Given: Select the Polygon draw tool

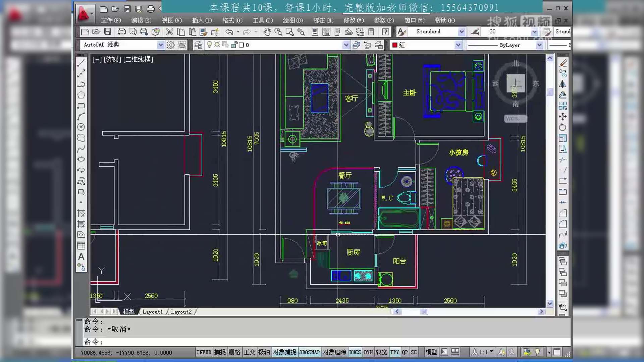Looking at the screenshot, I should click(x=81, y=95).
